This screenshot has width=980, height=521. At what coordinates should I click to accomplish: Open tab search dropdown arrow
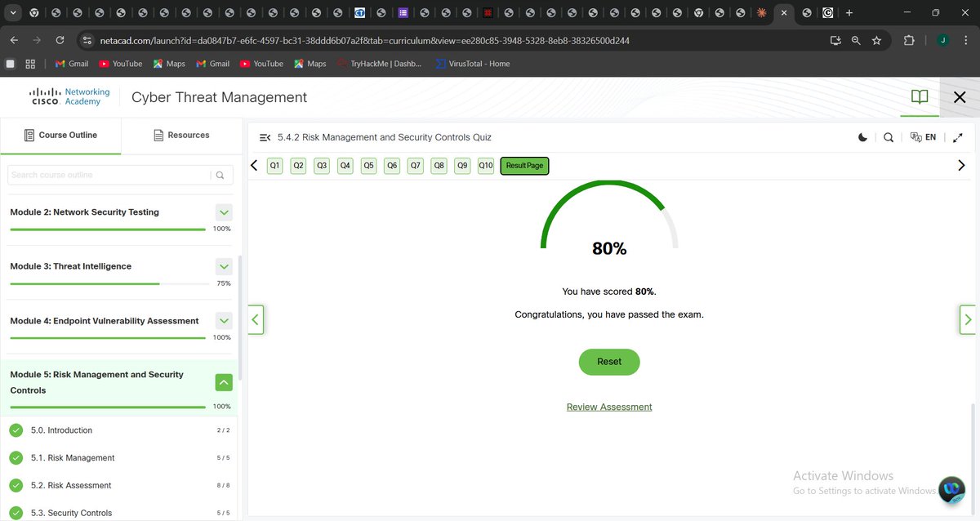pyautogui.click(x=13, y=13)
